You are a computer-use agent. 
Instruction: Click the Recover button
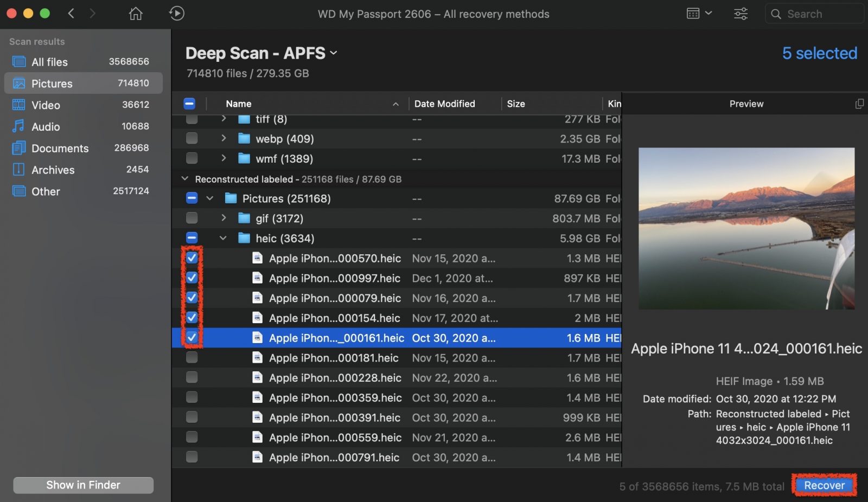(824, 485)
